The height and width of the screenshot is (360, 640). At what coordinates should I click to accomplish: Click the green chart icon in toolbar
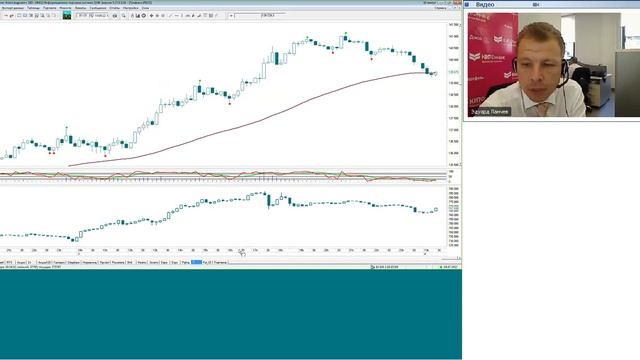click(67, 16)
